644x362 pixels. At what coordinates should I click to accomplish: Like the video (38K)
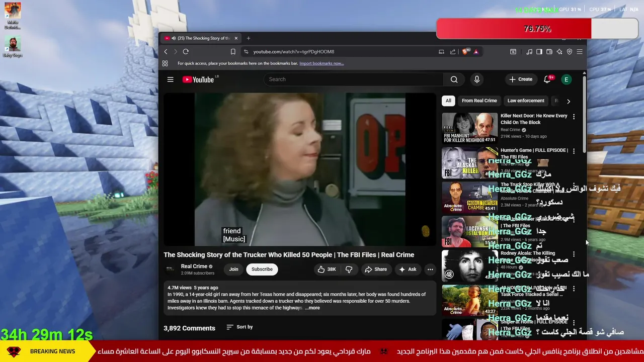(x=327, y=269)
